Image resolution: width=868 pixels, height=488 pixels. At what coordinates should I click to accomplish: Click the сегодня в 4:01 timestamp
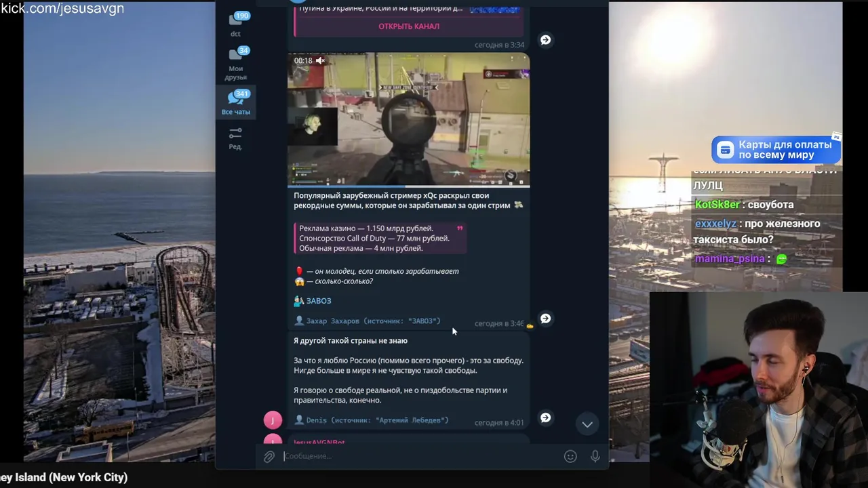tap(499, 423)
